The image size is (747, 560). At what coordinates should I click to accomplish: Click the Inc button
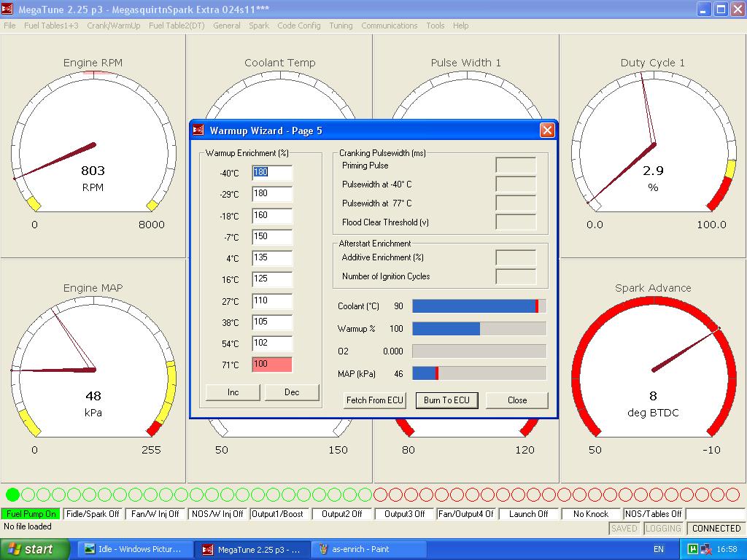(233, 392)
